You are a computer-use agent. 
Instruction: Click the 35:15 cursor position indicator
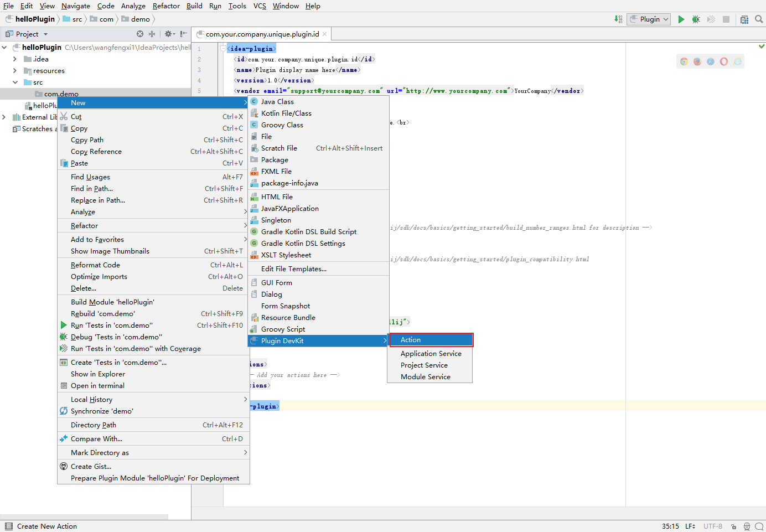[670, 526]
